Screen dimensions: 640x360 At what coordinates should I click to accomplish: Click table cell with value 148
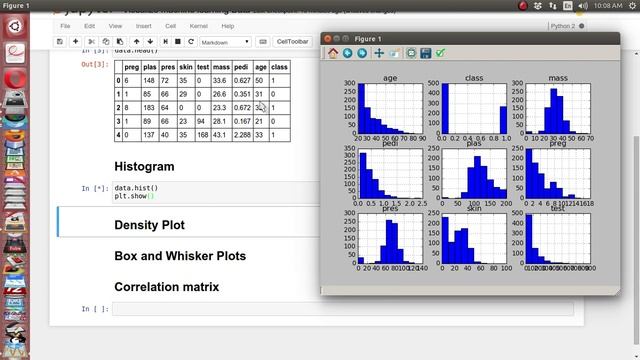coord(149,81)
